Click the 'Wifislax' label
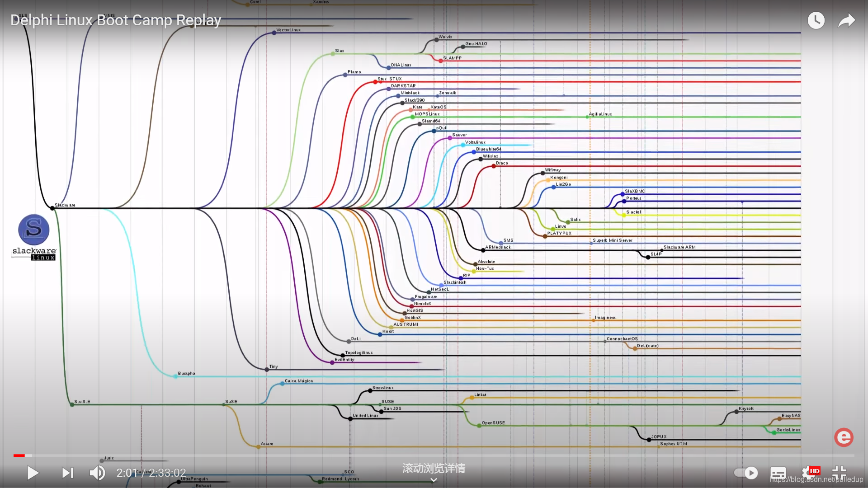Viewport: 868px width, 488px height. click(491, 156)
